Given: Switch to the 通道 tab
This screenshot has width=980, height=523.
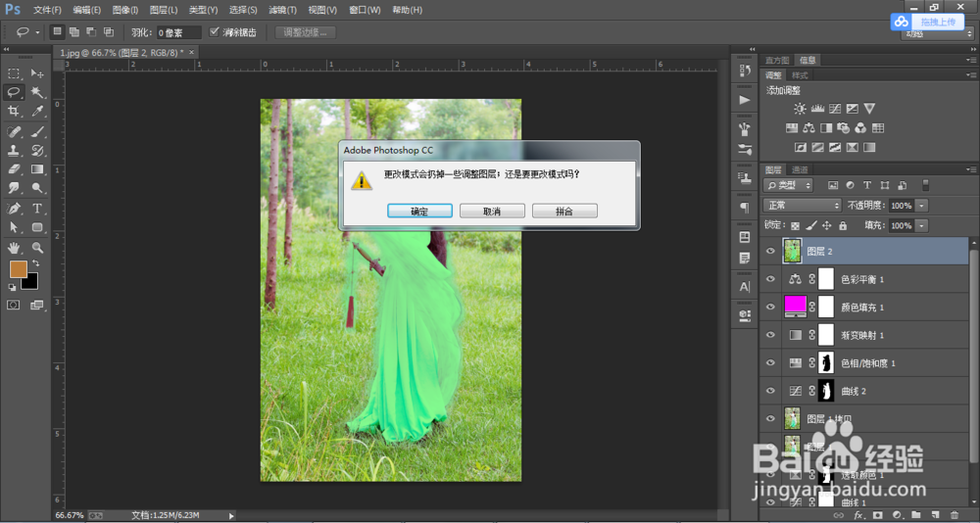Looking at the screenshot, I should coord(800,169).
